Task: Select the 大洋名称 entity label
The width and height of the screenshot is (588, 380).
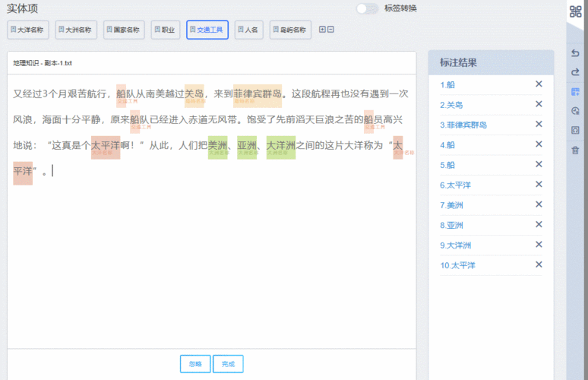Action: 29,30
